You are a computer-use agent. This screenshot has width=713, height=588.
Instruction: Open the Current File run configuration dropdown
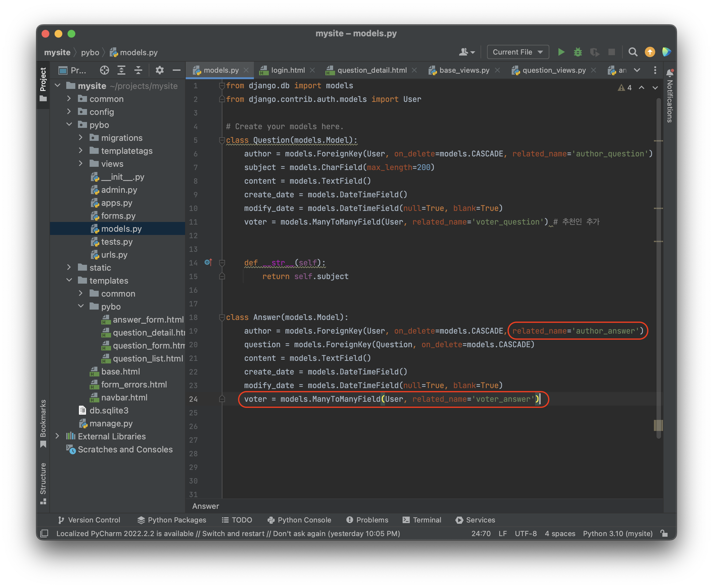point(518,52)
